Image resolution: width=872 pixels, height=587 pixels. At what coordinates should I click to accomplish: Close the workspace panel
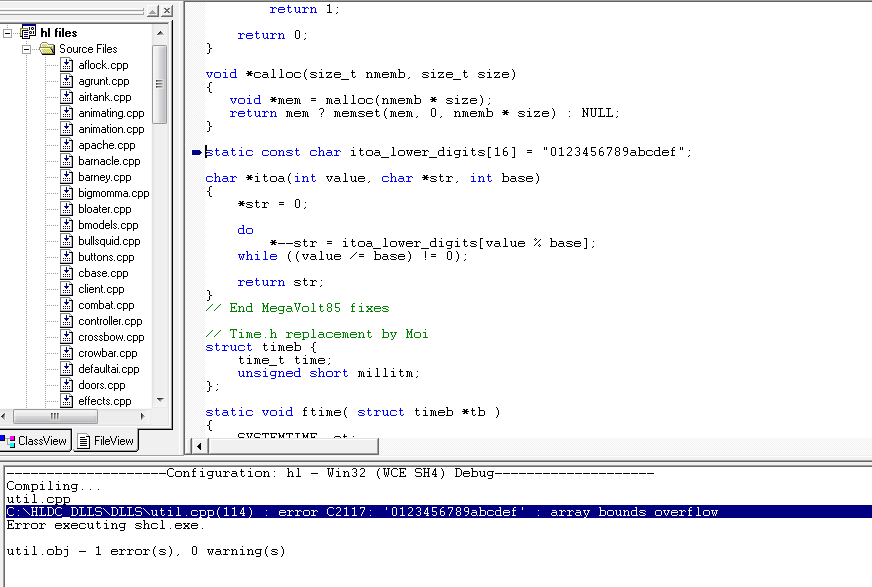click(167, 11)
